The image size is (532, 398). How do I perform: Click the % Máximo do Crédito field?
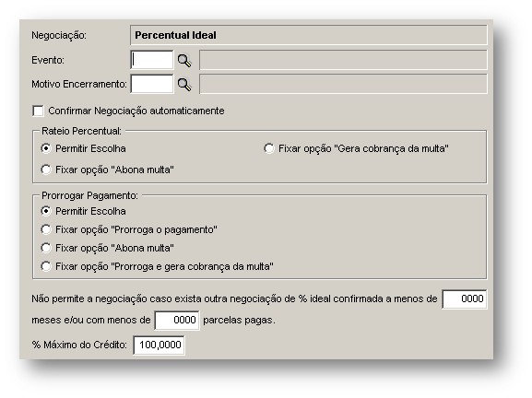tap(159, 345)
